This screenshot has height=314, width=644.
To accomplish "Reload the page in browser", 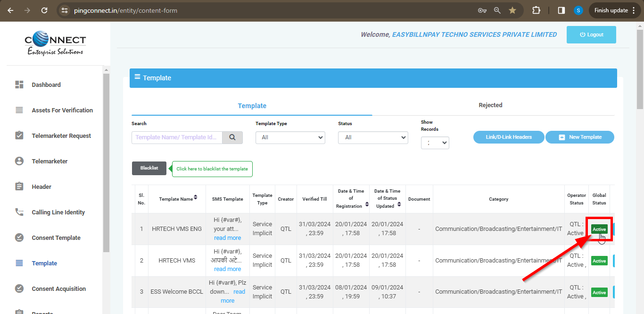I will 44,10.
